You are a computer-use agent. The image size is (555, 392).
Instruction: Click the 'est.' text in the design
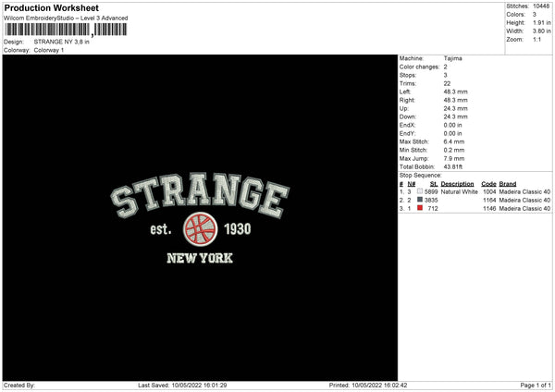161,229
